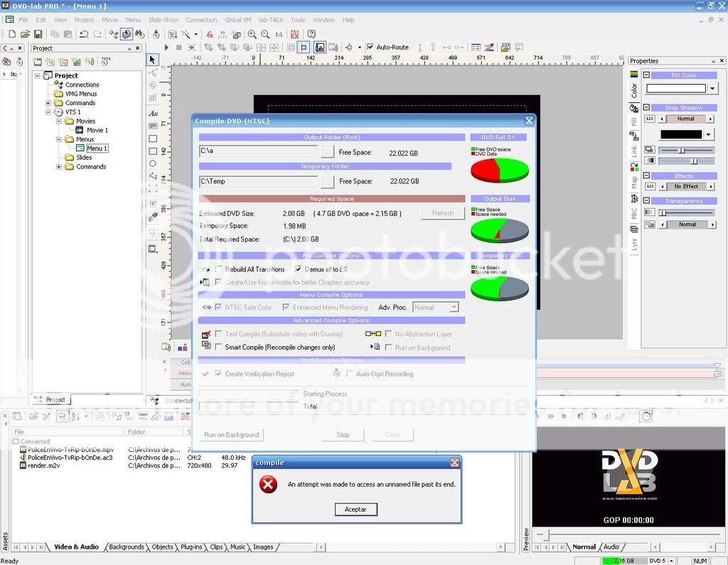Click the Output Folder path field 'C:\a'

click(x=259, y=151)
